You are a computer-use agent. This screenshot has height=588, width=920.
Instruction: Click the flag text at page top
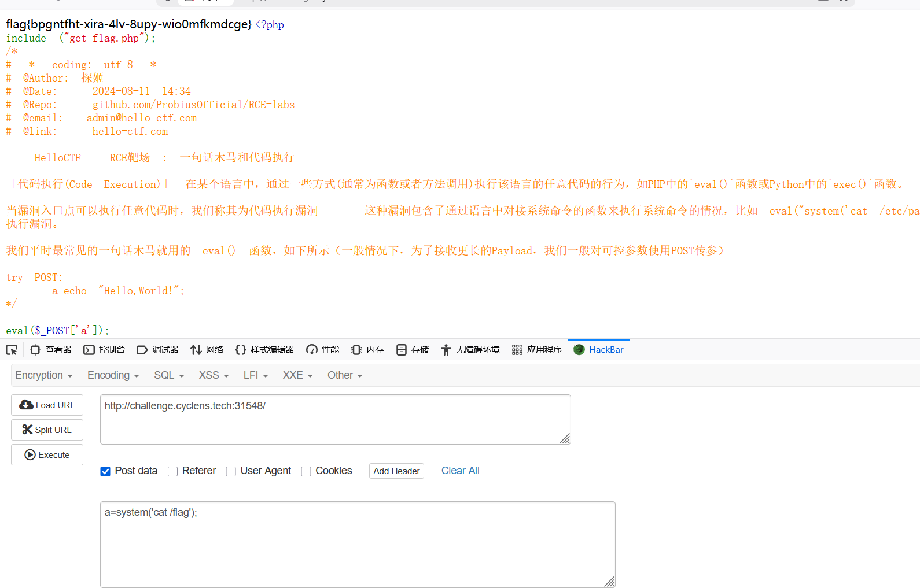click(128, 24)
